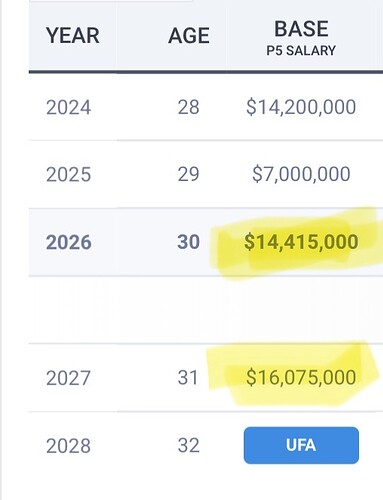This screenshot has height=500, width=383.
Task: Click the bold age 30 cell
Action: (x=188, y=242)
